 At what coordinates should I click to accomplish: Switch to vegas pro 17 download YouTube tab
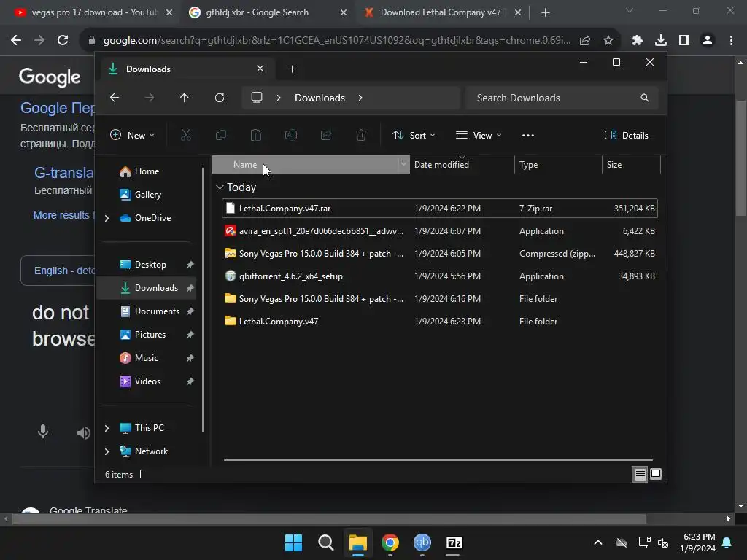93,12
